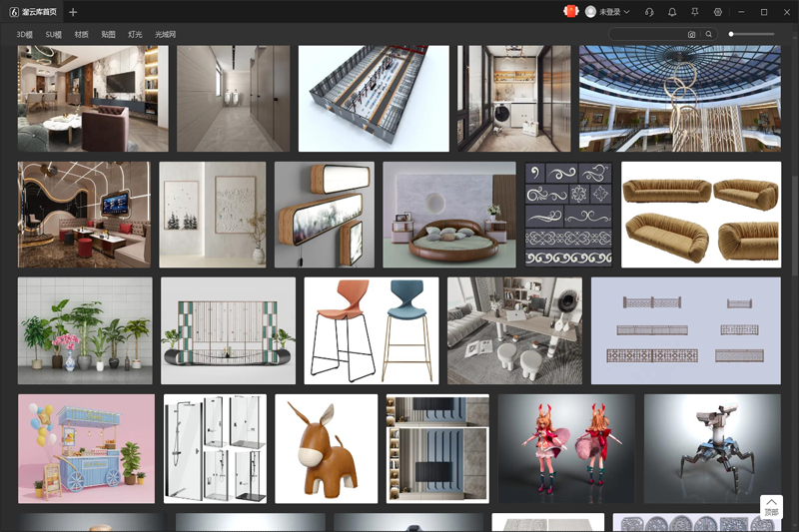
Task: Open the 3D模 menu
Action: pos(25,34)
